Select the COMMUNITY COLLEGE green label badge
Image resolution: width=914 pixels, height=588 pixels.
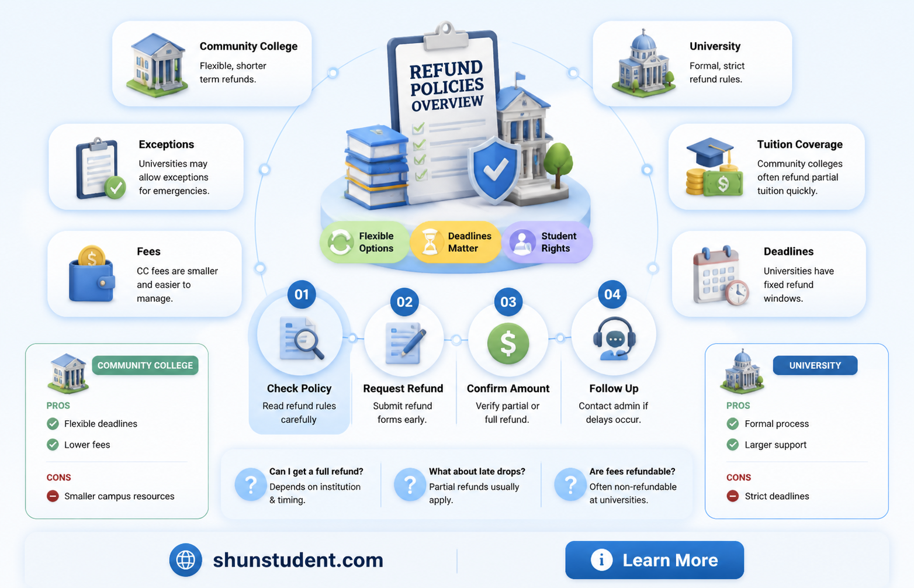(145, 365)
